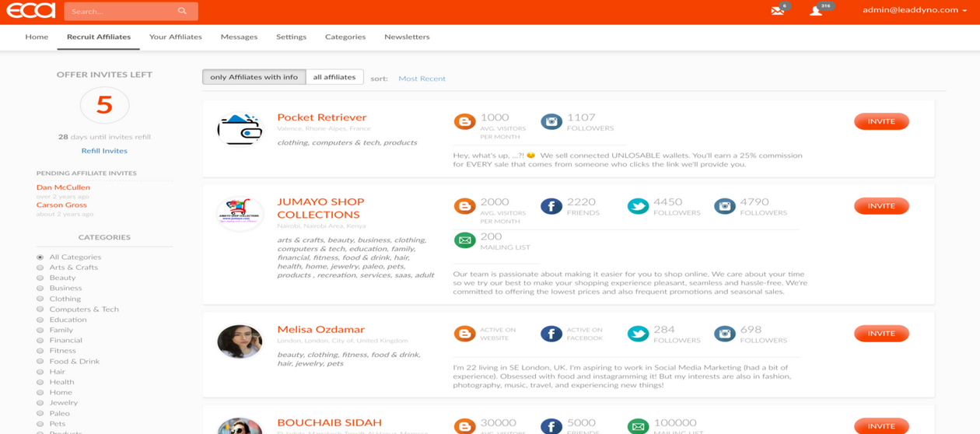Open pending invite Dan McCullen
Screen dimensions: 980x434
tap(63, 187)
